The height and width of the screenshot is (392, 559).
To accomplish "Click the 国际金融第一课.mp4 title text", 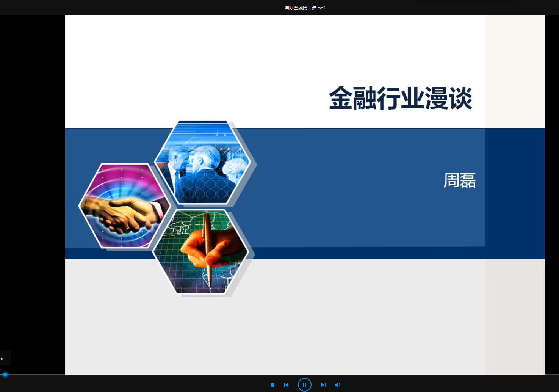I will 305,8.
